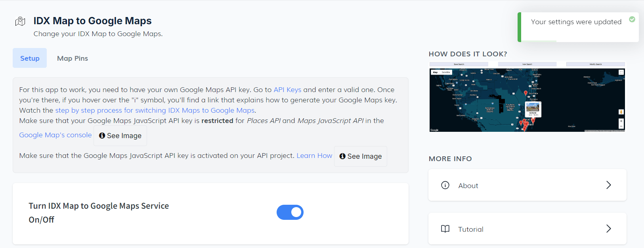Open the step by step process link
Viewport: 644px width, 248px height.
click(x=155, y=110)
